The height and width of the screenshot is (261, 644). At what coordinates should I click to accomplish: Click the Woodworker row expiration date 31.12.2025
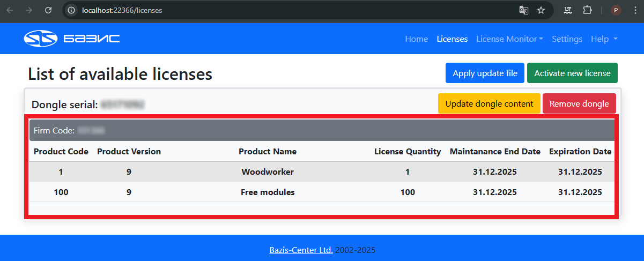pos(580,172)
